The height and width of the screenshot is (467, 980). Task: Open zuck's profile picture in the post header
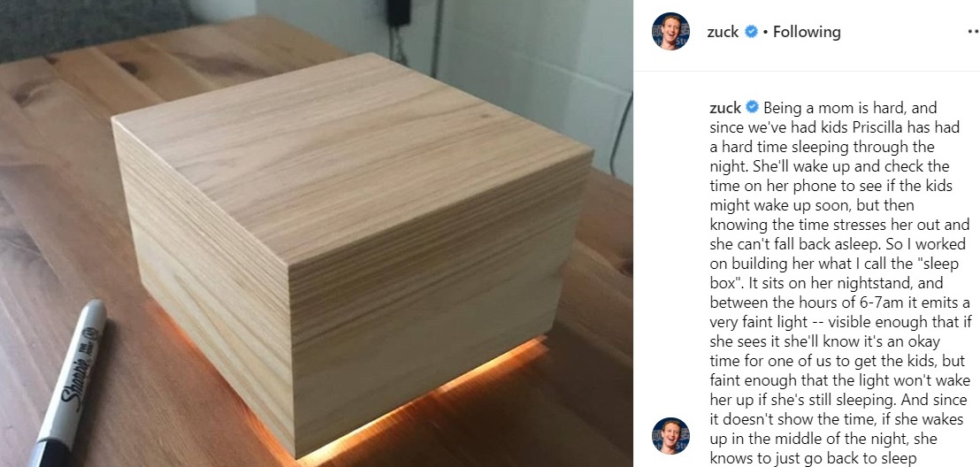[x=670, y=31]
